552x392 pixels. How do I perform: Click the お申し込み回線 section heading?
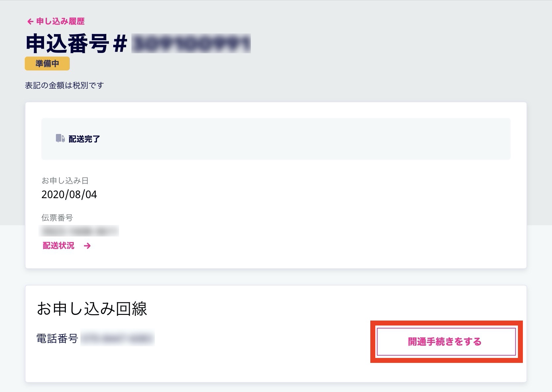(x=92, y=309)
